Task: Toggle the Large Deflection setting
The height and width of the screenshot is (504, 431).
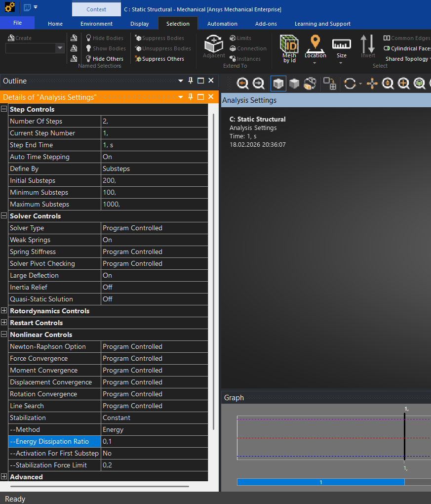Action: click(154, 276)
